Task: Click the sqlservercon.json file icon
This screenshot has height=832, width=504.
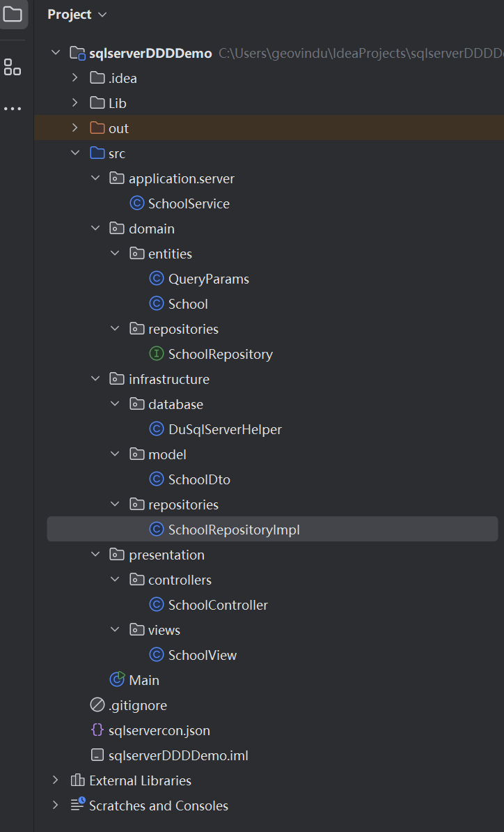Action: 97,730
